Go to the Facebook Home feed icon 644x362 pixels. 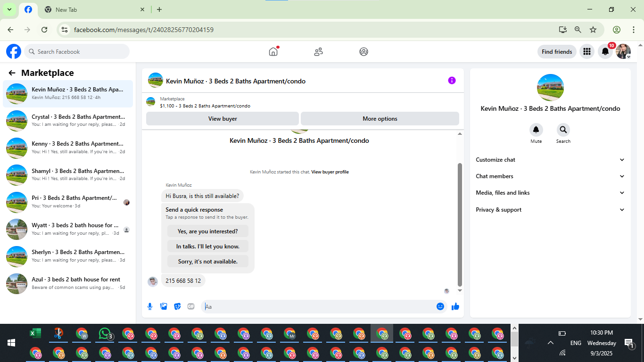point(273,51)
